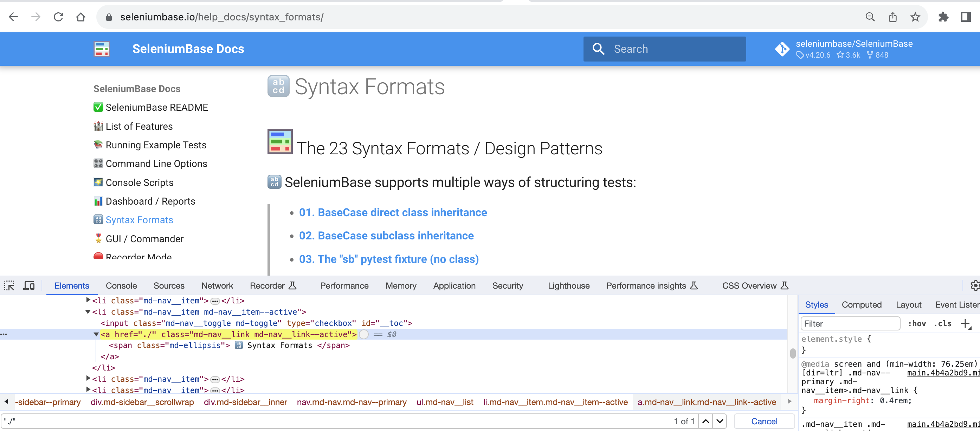Viewport: 980px width, 431px height.
Task: Bookmark the page using the star icon
Action: [x=915, y=17]
